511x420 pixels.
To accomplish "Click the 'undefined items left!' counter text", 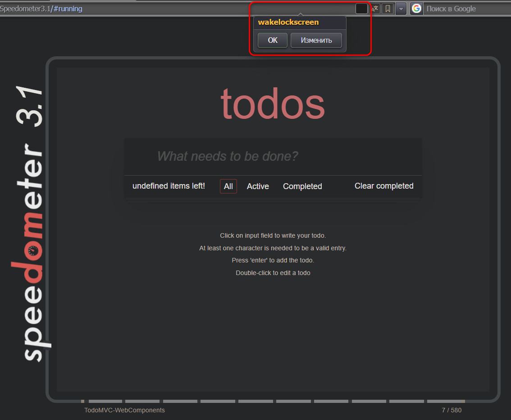I will point(169,186).
